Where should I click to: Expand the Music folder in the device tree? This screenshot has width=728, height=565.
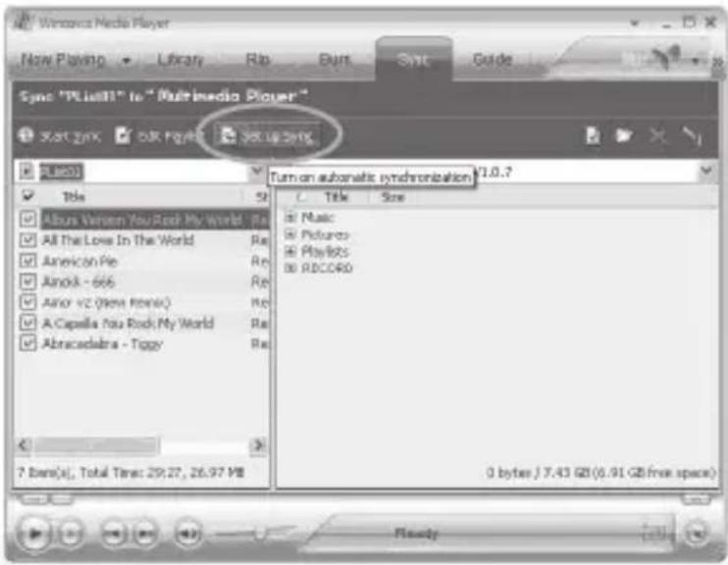[290, 217]
